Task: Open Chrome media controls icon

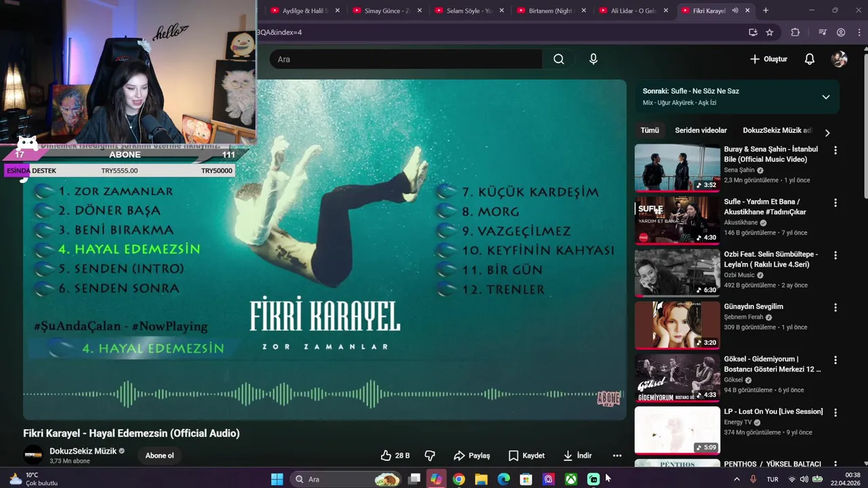Action: coord(823,32)
